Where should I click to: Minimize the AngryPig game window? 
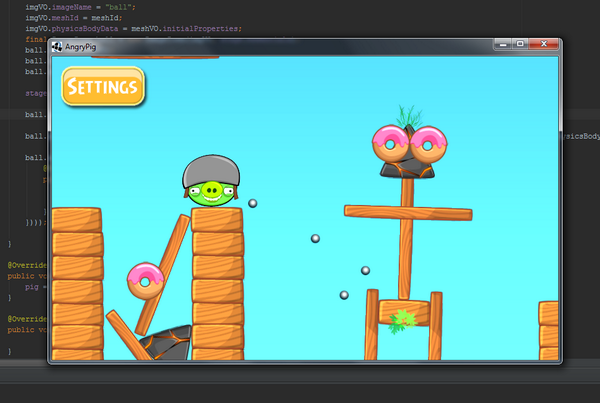503,44
